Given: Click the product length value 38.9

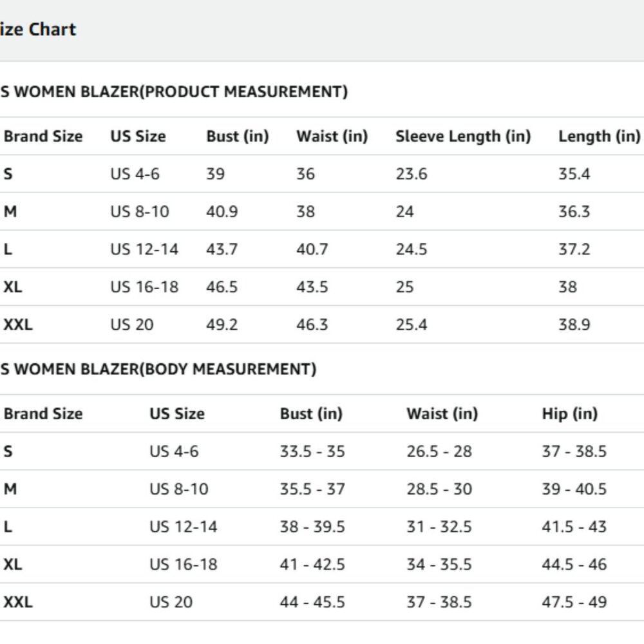Looking at the screenshot, I should 574,325.
